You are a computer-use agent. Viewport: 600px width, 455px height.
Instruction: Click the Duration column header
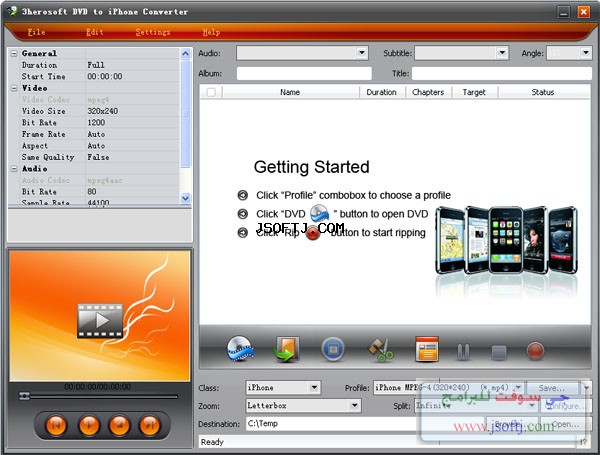[382, 92]
